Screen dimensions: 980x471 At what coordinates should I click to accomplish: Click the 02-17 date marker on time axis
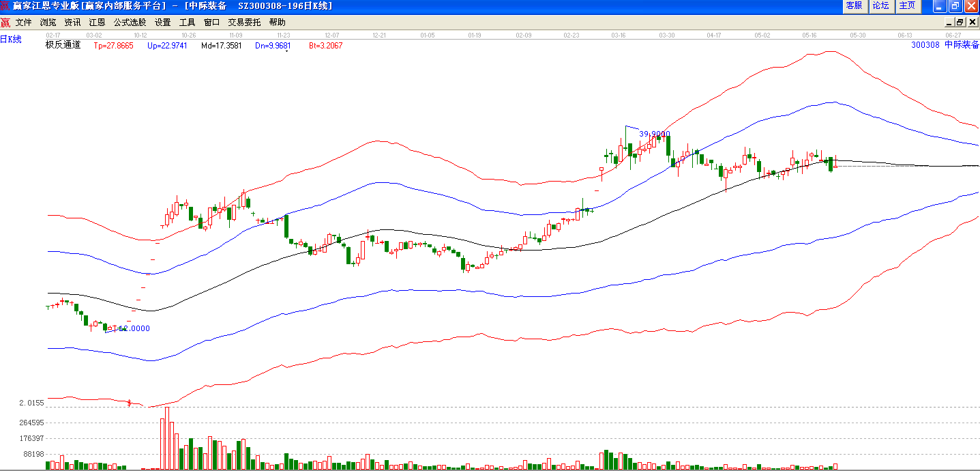(x=53, y=35)
